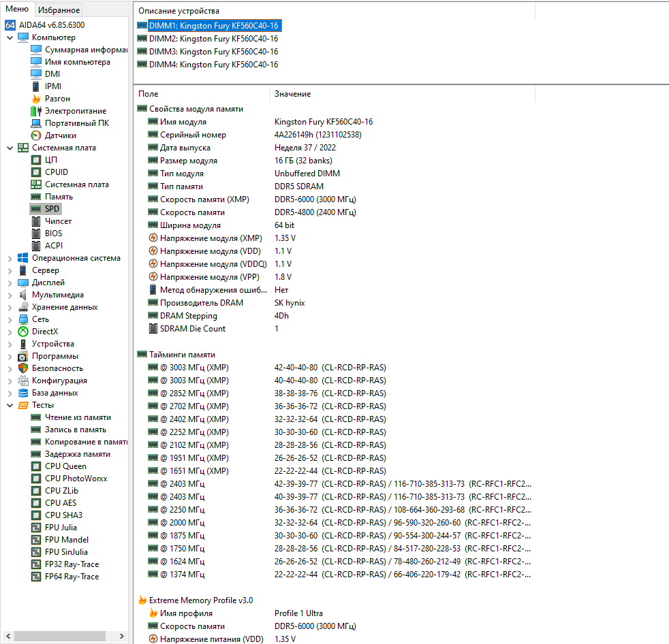Click the Портативный ПК laptop icon
This screenshot has width=669, height=644.
[x=36, y=123]
